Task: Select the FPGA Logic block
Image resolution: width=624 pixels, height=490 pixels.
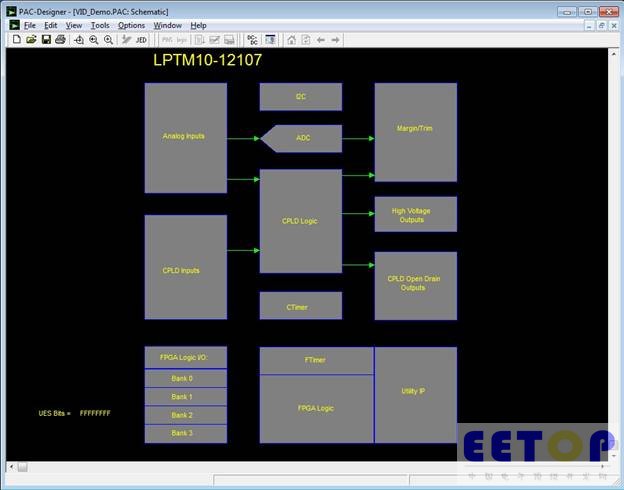Action: pyautogui.click(x=317, y=409)
